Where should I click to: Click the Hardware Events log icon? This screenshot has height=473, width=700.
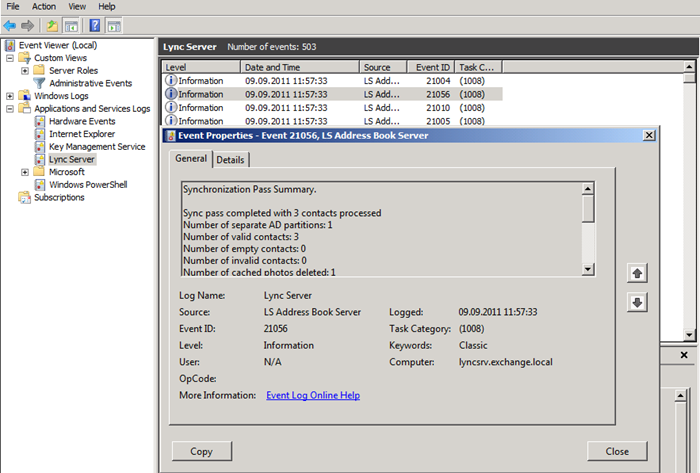coord(39,121)
